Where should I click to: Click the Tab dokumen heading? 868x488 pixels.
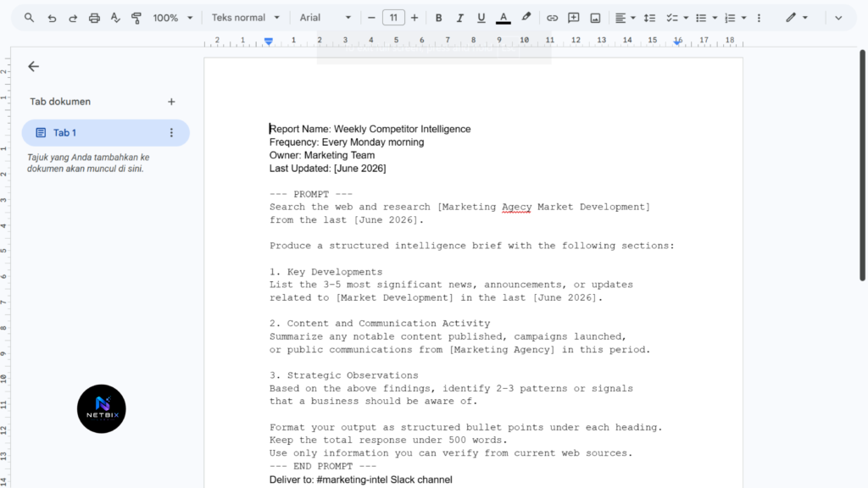coord(60,102)
